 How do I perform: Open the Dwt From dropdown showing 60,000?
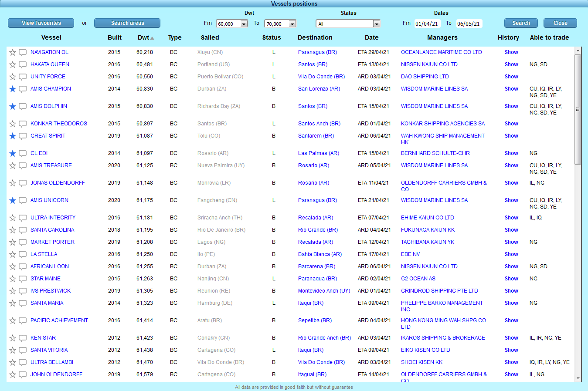[232, 24]
